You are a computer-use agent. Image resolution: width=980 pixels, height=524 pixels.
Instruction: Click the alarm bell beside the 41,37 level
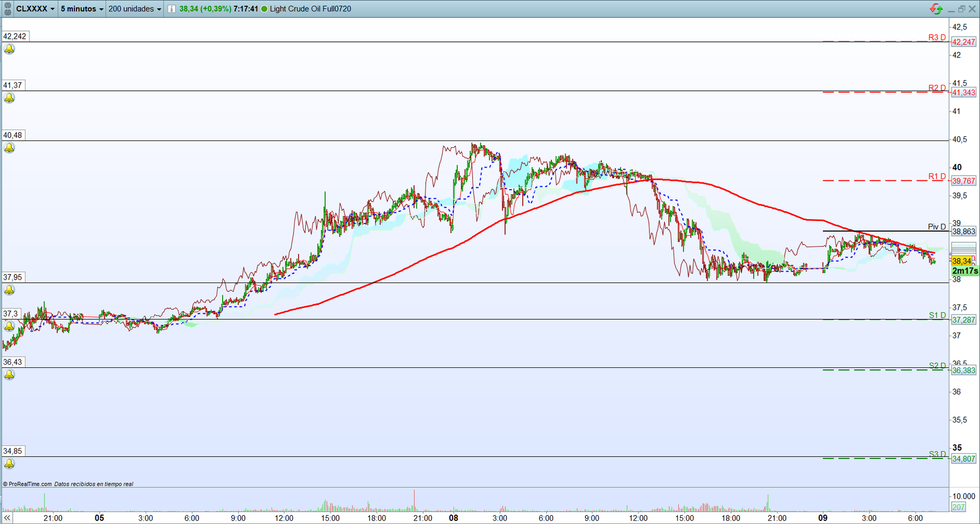pyautogui.click(x=8, y=97)
